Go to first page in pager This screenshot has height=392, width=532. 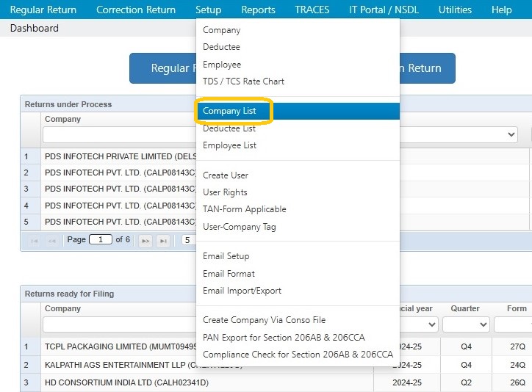[35, 241]
